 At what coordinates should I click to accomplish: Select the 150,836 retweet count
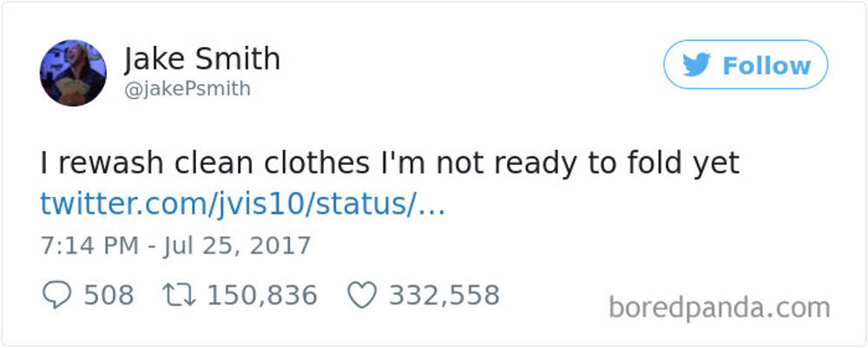(261, 295)
